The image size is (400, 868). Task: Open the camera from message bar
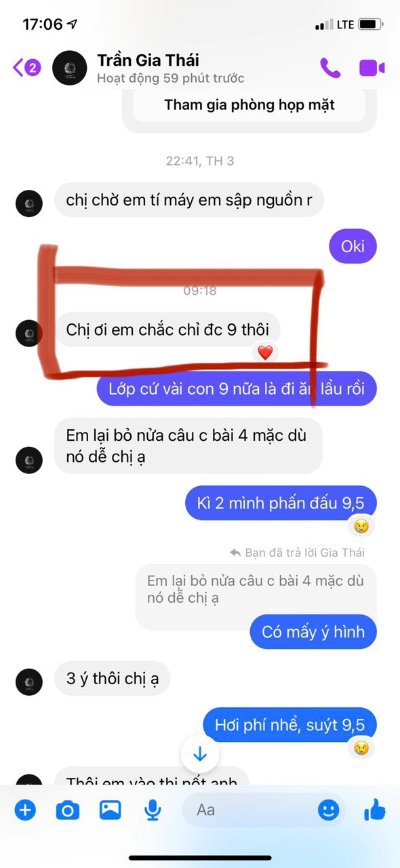pos(67,810)
